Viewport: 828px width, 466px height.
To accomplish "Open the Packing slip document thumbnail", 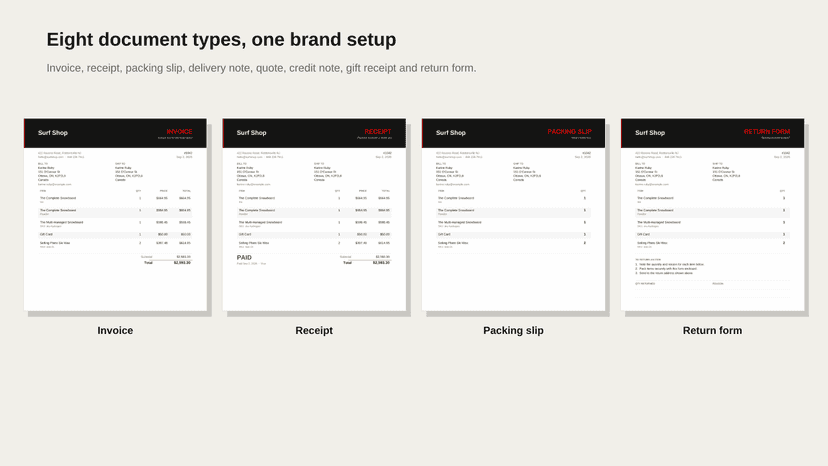I will coord(513,215).
